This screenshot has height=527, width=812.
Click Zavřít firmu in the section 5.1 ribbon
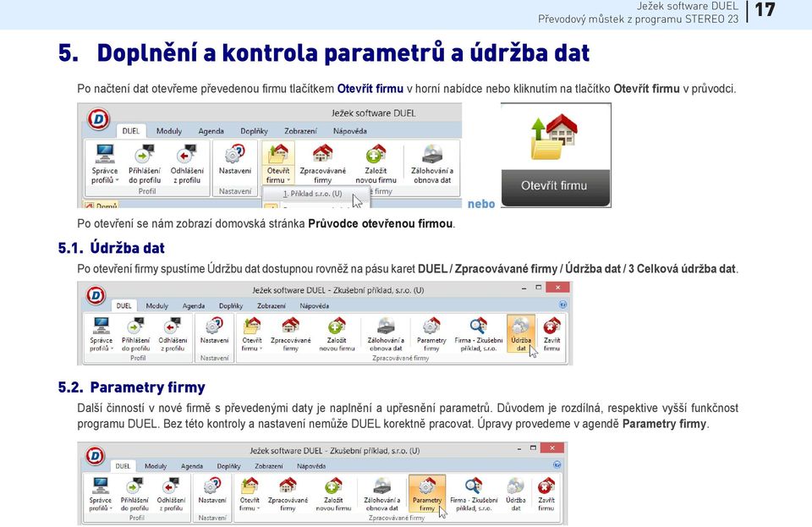551,334
